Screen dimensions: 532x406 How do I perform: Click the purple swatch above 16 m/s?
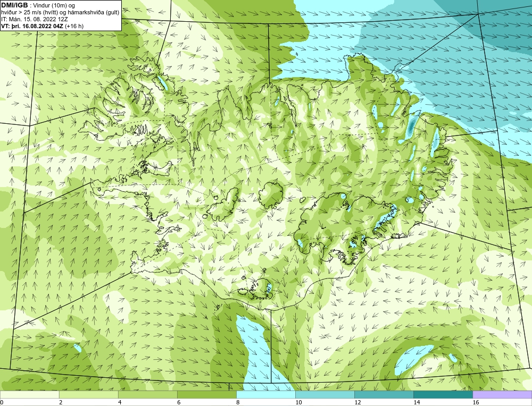point(502,394)
